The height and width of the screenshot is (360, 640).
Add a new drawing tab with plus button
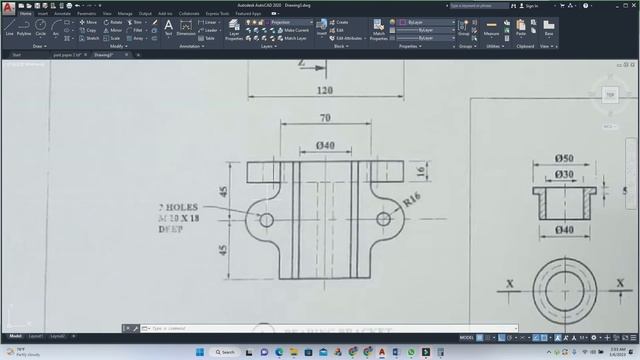[138, 55]
